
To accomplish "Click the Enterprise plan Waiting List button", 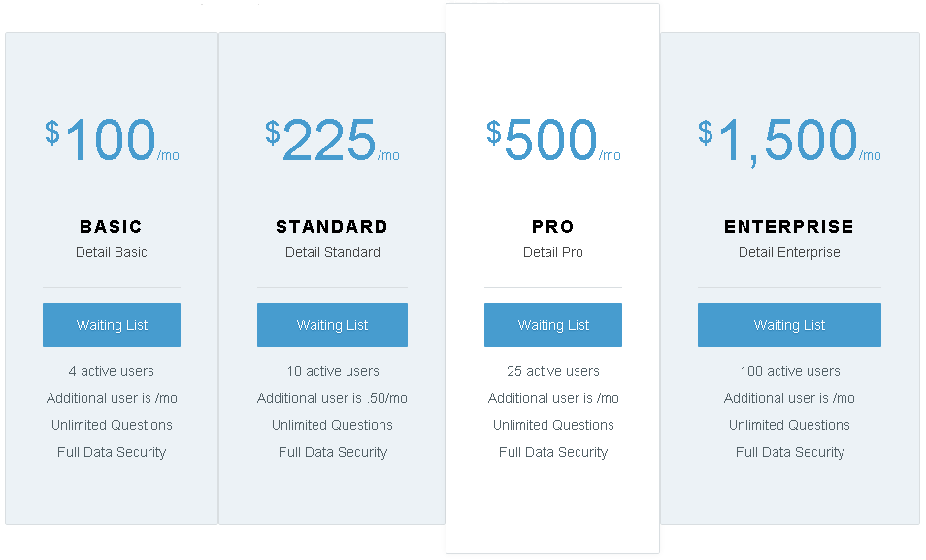I will click(789, 325).
